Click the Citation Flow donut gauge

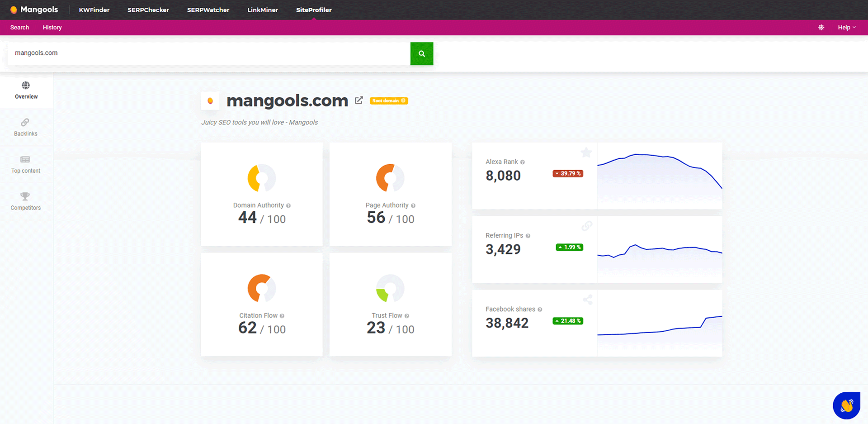click(262, 288)
